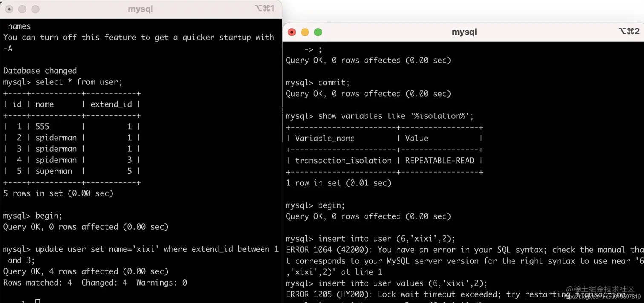Click the 'id' column header
Viewport: 644px width, 303px height.
pos(17,104)
